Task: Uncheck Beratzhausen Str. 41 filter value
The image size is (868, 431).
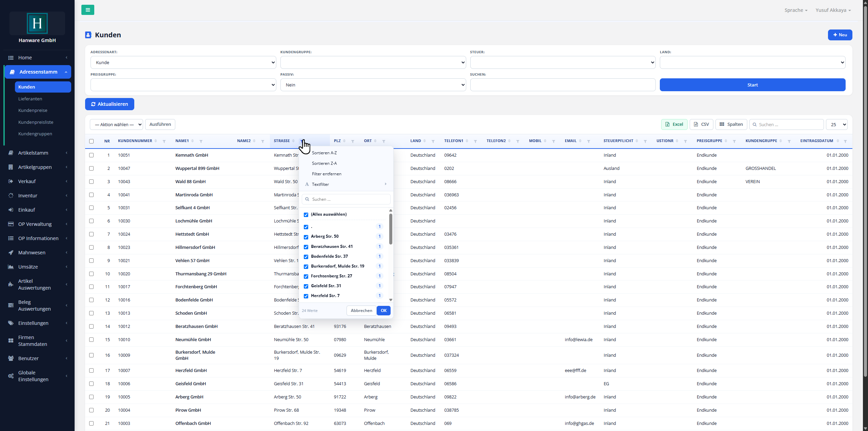Action: 306,247
